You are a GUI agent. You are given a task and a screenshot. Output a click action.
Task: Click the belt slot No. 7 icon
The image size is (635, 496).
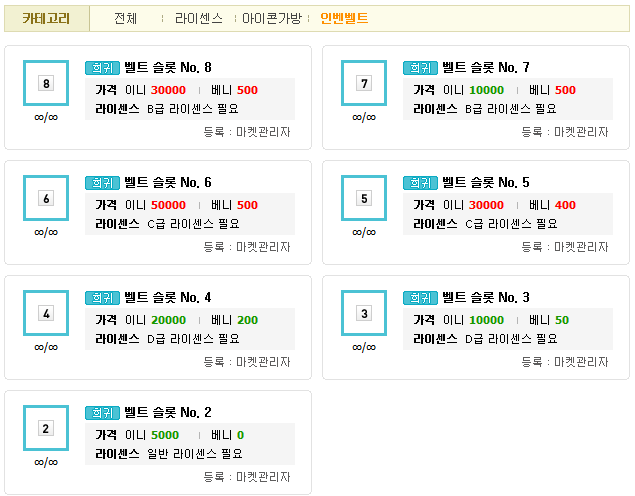click(x=364, y=83)
